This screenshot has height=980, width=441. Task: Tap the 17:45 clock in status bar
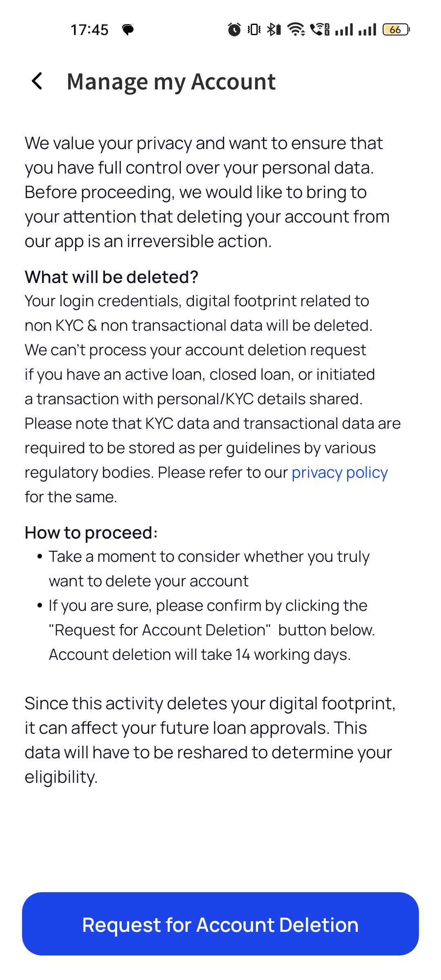89,30
